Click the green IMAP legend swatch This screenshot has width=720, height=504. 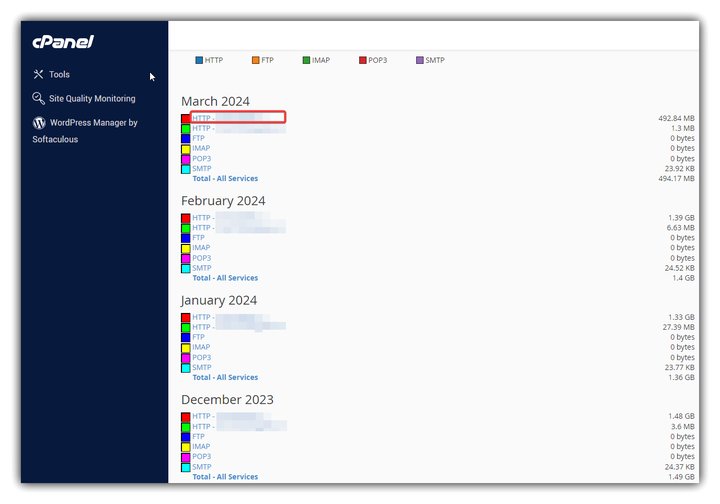pyautogui.click(x=306, y=60)
